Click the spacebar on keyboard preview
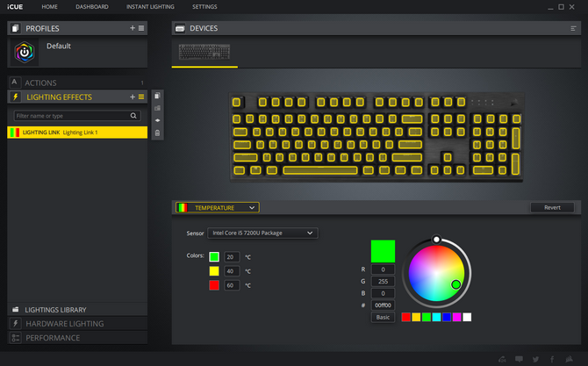The height and width of the screenshot is (366, 588). [320, 170]
